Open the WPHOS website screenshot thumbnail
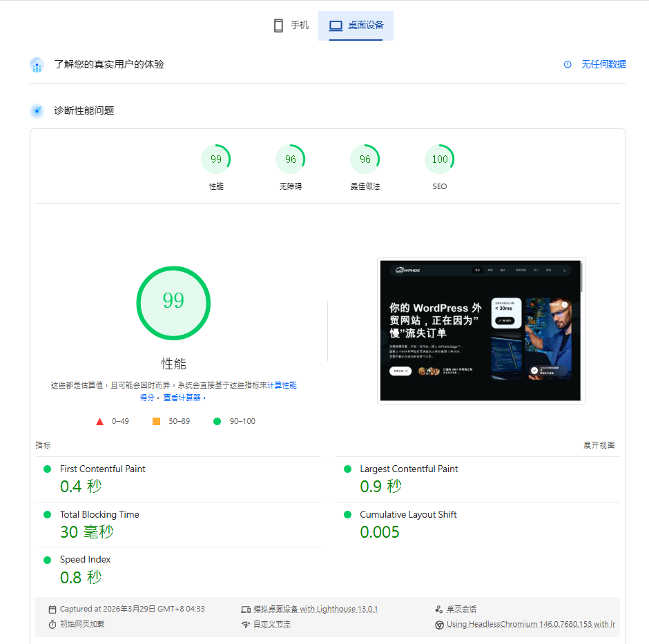649x644 pixels. pos(481,331)
